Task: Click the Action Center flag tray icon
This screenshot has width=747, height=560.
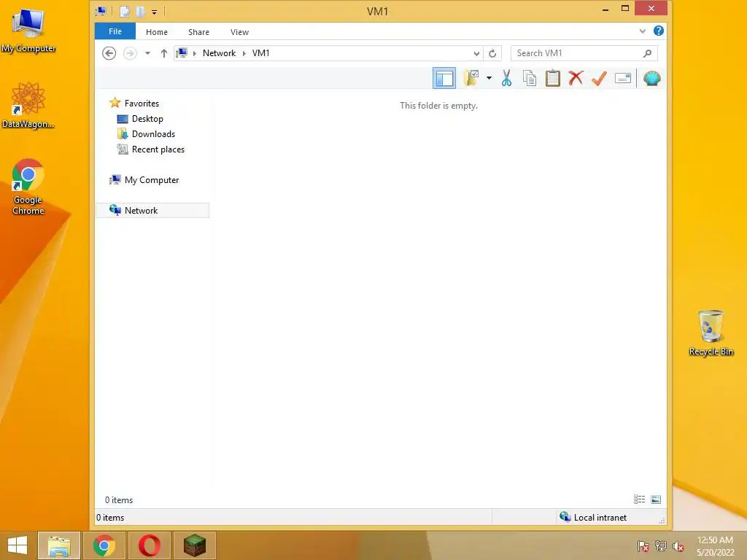Action: (643, 546)
